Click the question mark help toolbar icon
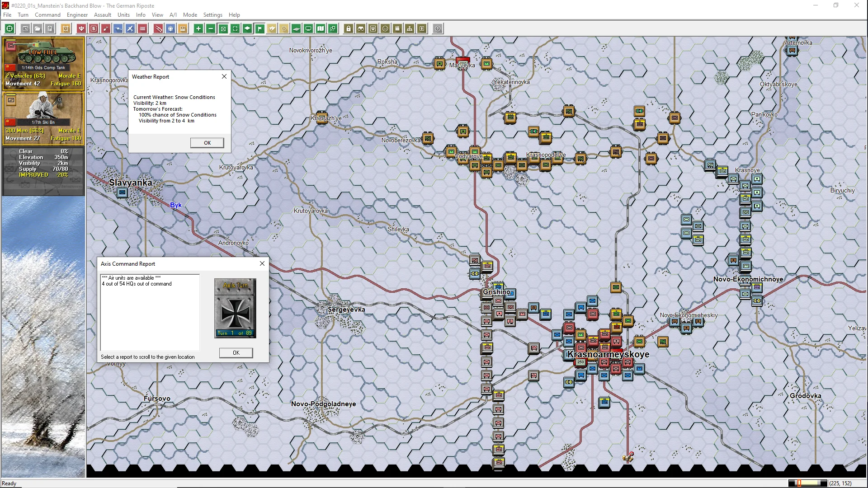The width and height of the screenshot is (868, 488). click(438, 28)
